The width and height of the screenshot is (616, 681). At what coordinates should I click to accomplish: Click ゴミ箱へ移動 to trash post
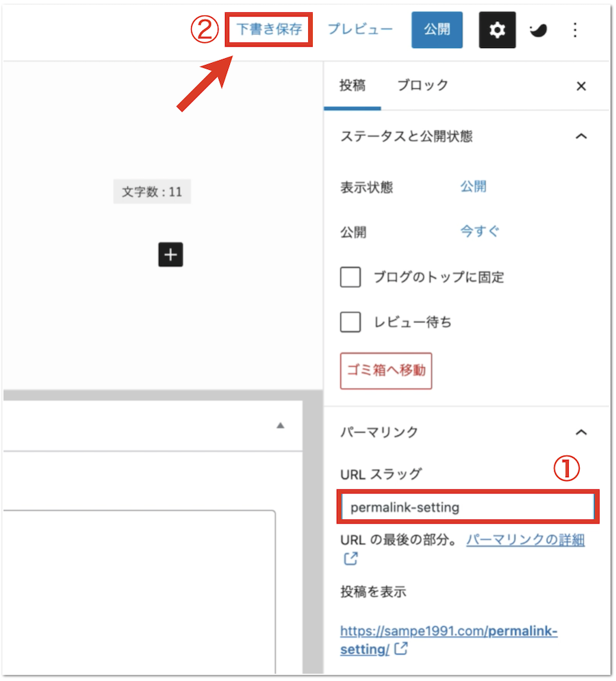pos(386,370)
